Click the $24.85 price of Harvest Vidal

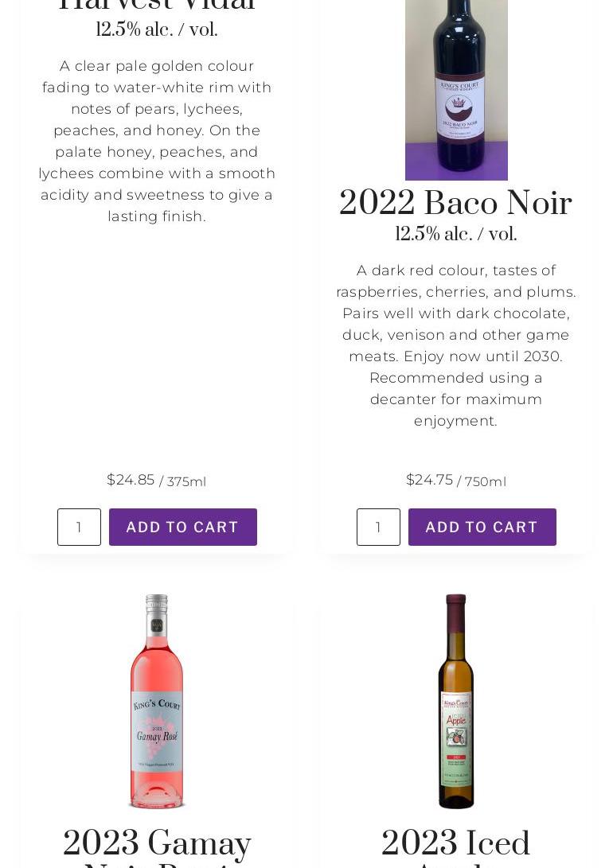[131, 480]
